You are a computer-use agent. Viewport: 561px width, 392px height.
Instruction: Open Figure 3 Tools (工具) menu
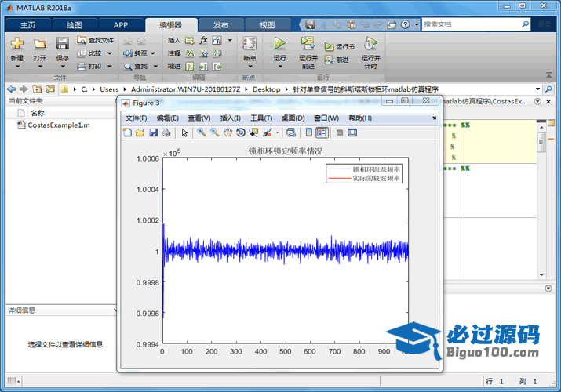(x=261, y=118)
